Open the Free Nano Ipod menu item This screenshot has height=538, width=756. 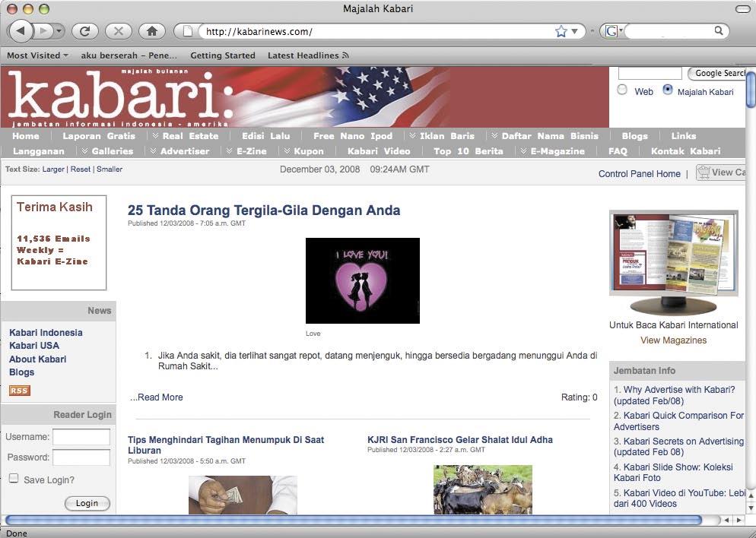tap(353, 136)
